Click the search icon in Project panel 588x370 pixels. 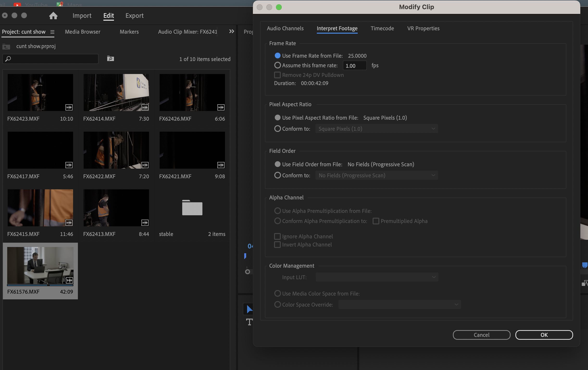[8, 58]
